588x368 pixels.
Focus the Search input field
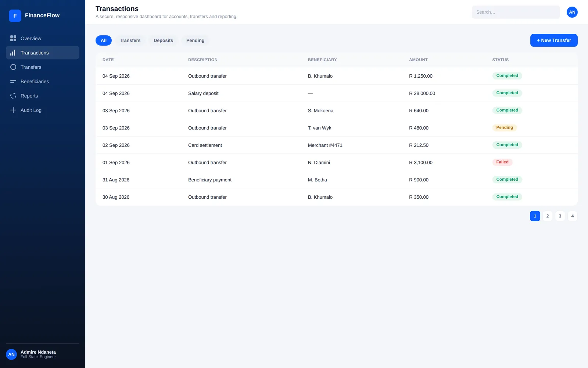click(x=516, y=12)
